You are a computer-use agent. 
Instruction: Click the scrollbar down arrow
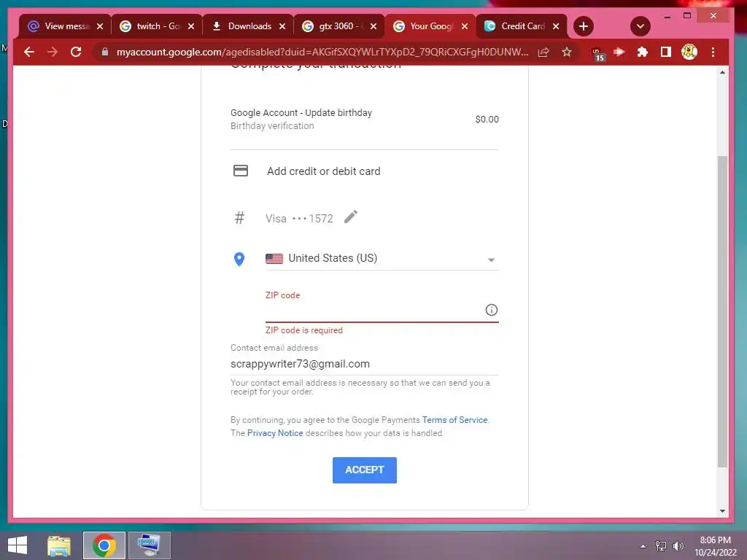pyautogui.click(x=722, y=511)
